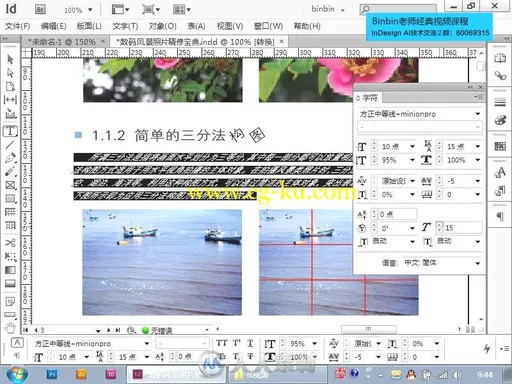This screenshot has height=384, width=512.
Task: Toggle Subscript in control bar
Action: tap(237, 357)
